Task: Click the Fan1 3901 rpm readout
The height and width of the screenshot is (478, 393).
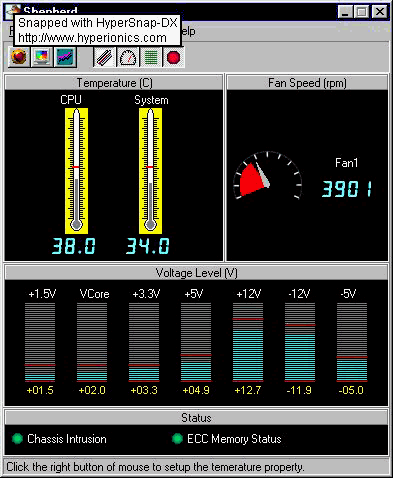Action: (347, 189)
